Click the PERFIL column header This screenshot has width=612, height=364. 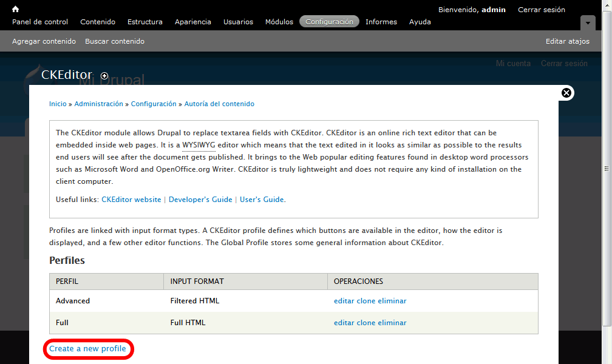107,281
